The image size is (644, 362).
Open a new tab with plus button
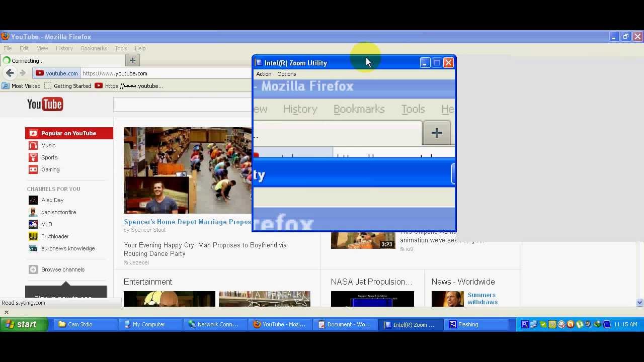132,60
